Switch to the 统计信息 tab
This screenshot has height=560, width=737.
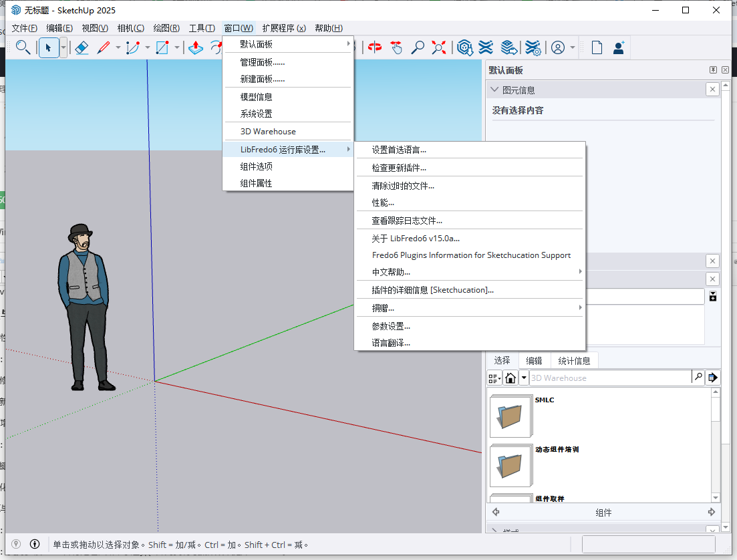tap(574, 361)
